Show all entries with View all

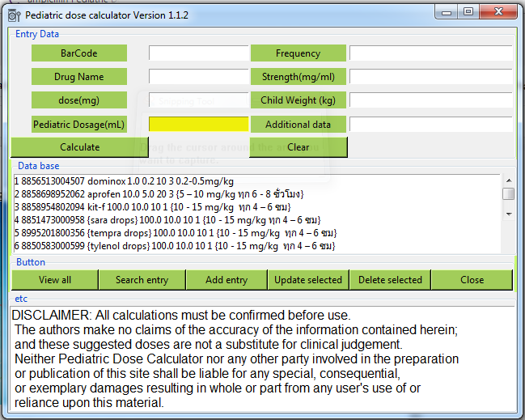click(55, 280)
